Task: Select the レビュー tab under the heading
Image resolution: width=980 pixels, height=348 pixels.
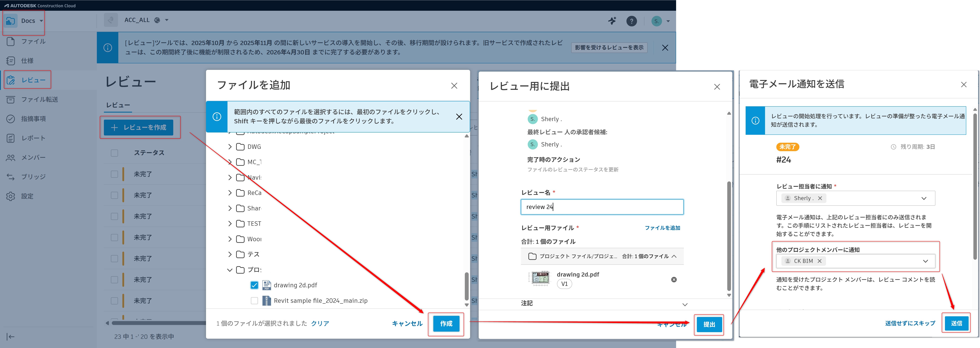Action: tap(118, 105)
